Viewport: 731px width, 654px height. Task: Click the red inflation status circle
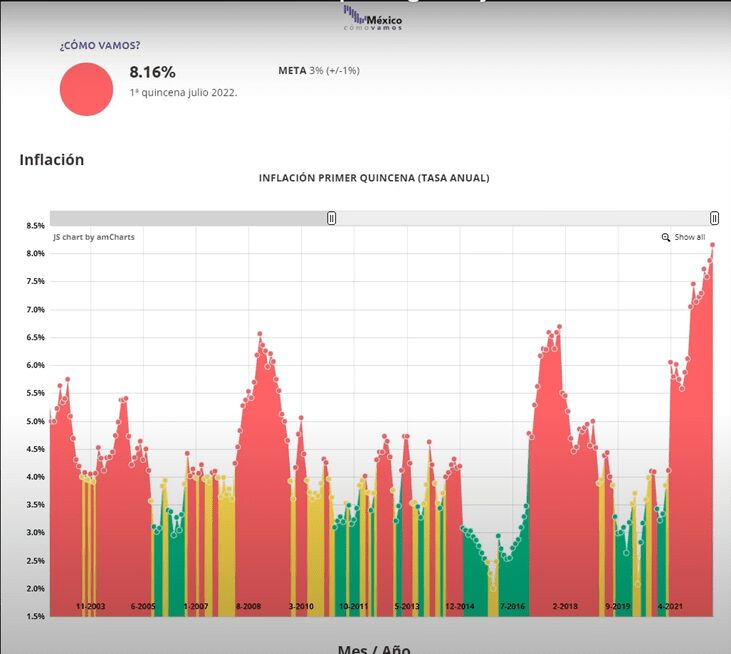tap(87, 89)
